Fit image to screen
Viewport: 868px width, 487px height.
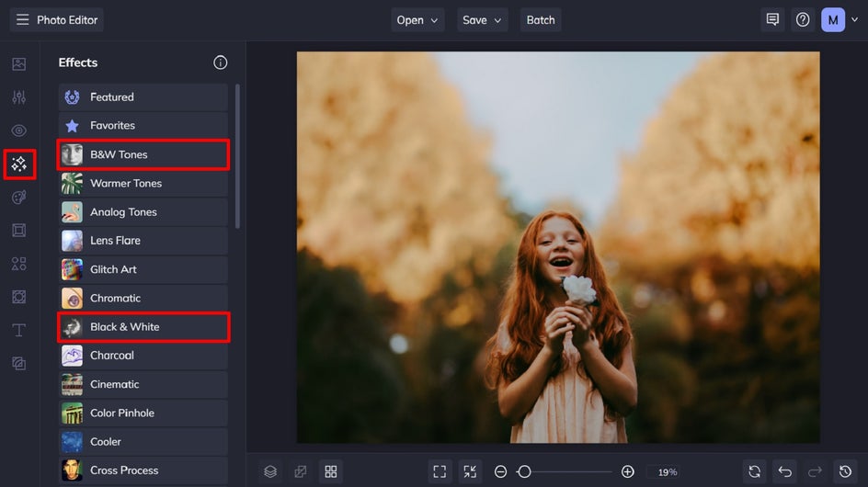point(440,471)
